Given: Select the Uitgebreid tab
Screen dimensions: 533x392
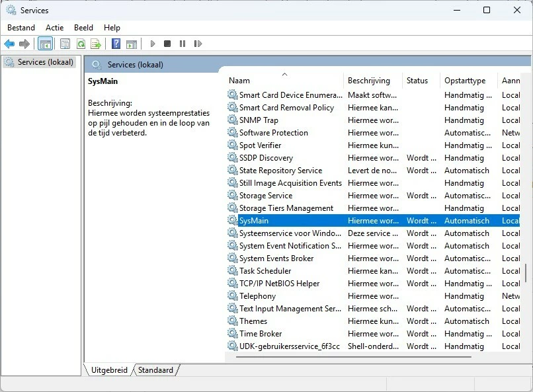Looking at the screenshot, I should click(109, 370).
